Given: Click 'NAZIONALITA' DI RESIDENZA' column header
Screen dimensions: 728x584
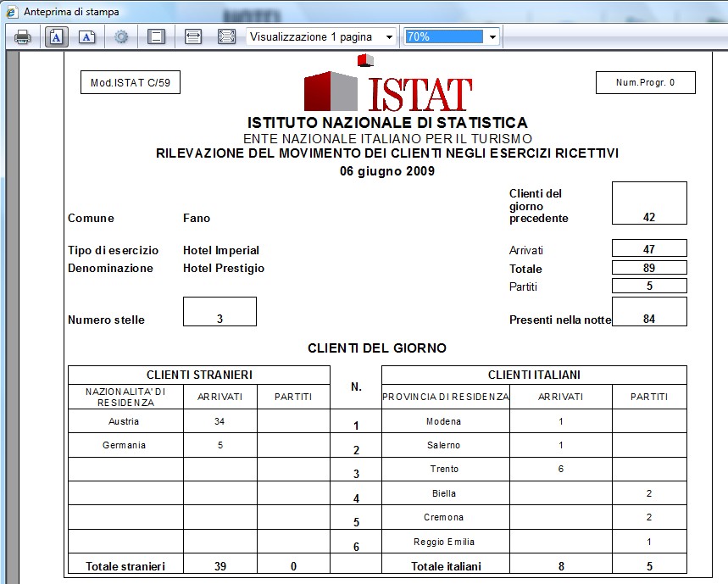Looking at the screenshot, I should (x=125, y=397).
